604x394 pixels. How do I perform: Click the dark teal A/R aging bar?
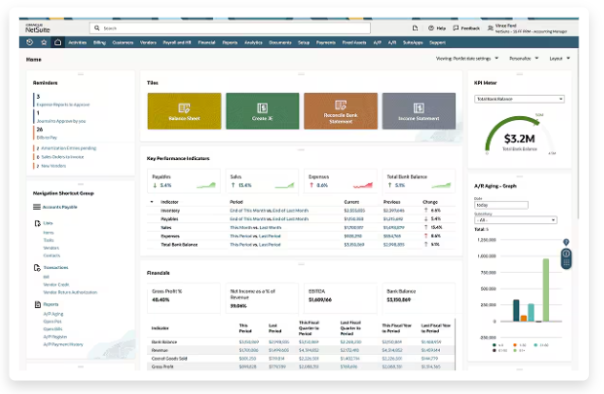[516, 310]
